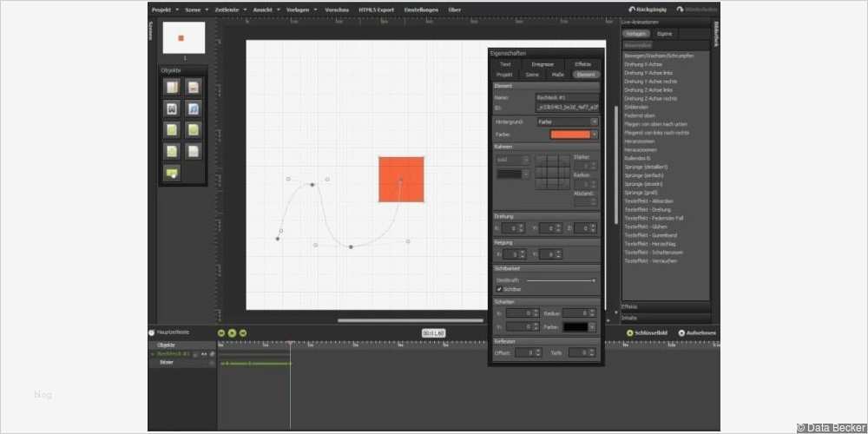This screenshot has height=434, width=868.
Task: Select the orange rectangle on the canvas
Action: point(401,180)
